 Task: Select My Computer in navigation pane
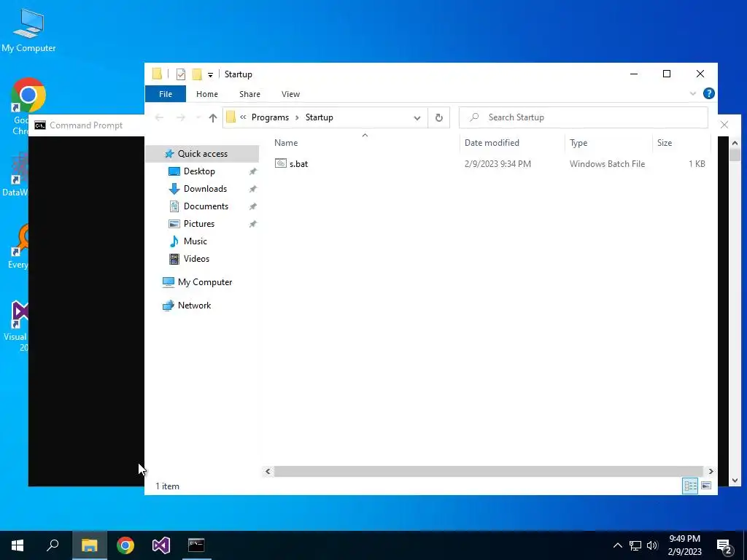click(x=205, y=282)
